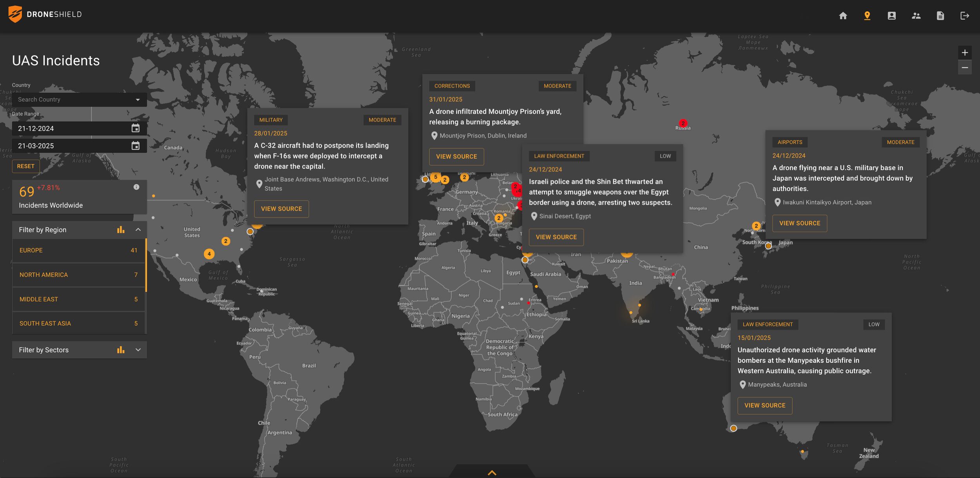
Task: View source for Mountjoy Prison incident
Action: tap(456, 157)
